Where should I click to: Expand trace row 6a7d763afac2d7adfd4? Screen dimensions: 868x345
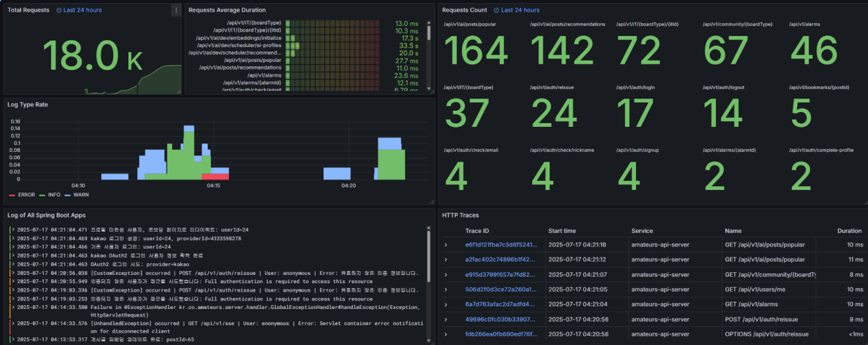pos(445,304)
